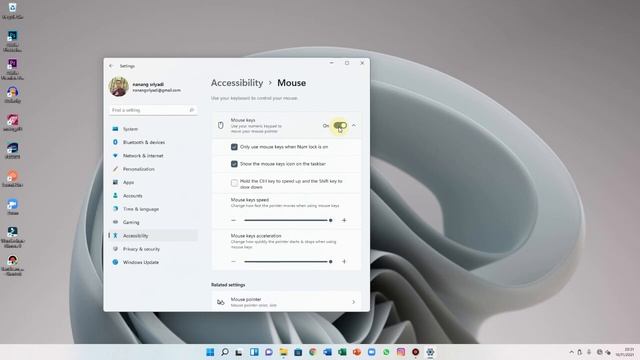This screenshot has width=640, height=360.
Task: Open the Chat taskbar icon
Action: point(269,352)
